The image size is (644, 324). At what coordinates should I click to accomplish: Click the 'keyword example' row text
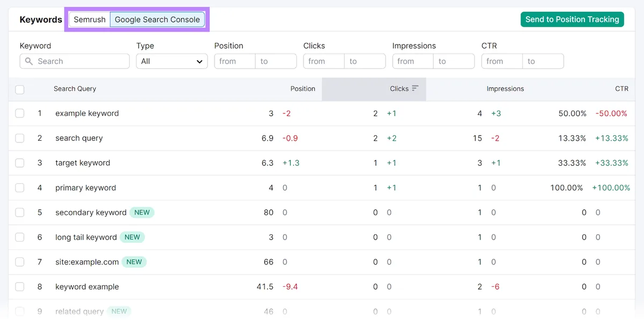[x=87, y=286]
